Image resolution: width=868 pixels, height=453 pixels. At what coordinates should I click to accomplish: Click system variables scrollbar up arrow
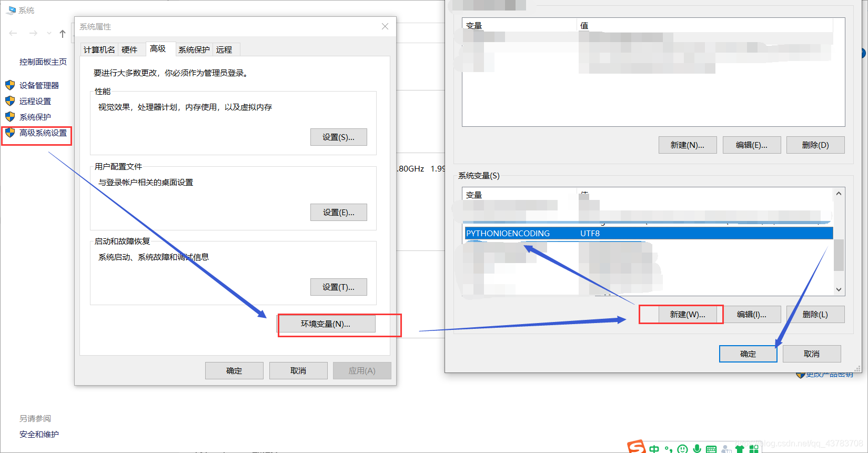click(839, 194)
